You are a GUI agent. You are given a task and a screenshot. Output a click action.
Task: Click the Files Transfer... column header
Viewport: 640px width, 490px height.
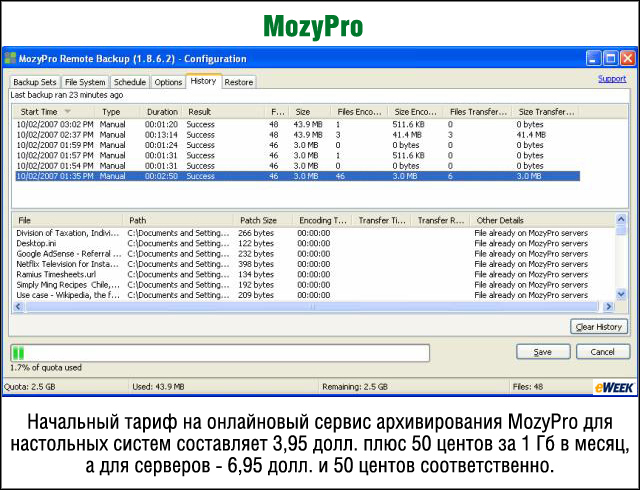point(478,111)
